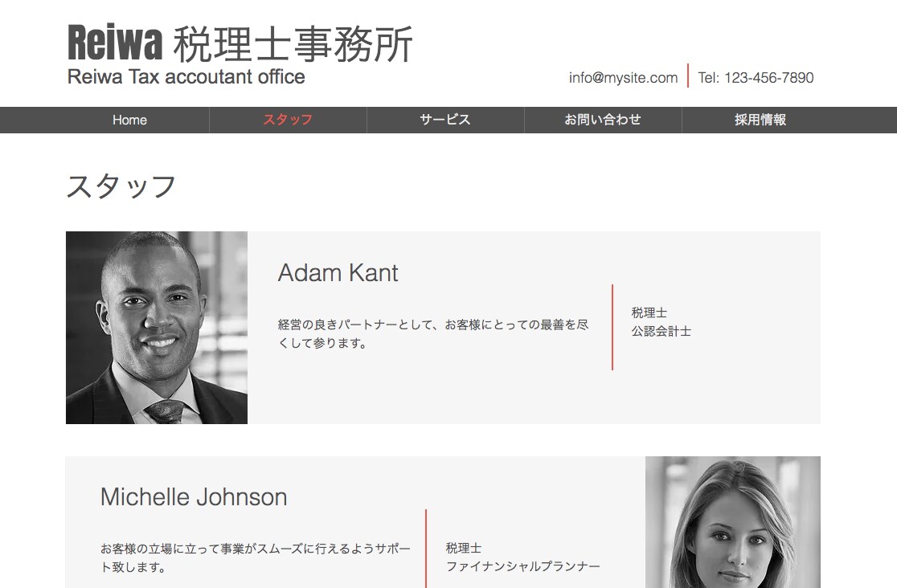Viewport: 897px width, 588px height.
Task: Click the Reiwa 税理士事務所 site title
Action: click(x=240, y=43)
